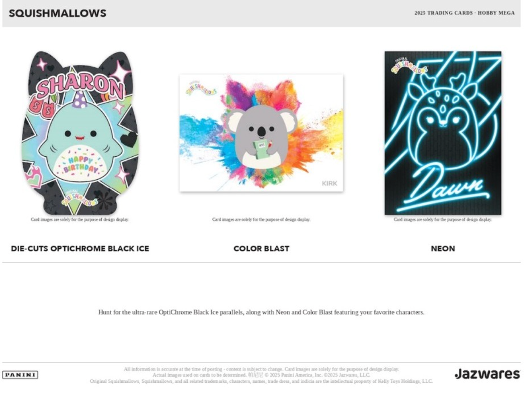The image size is (532, 394).
Task: Click the SQUISHMALLOWS header title
Action: coord(57,13)
